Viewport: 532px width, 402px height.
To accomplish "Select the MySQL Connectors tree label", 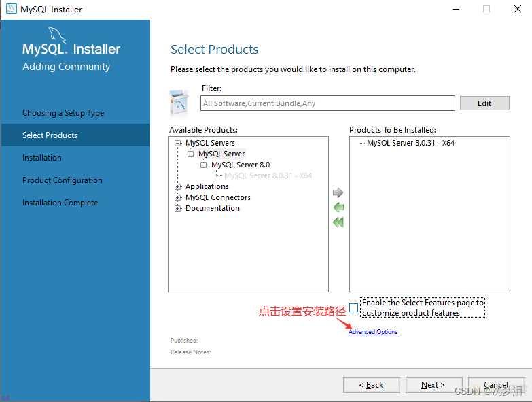I will (x=218, y=197).
